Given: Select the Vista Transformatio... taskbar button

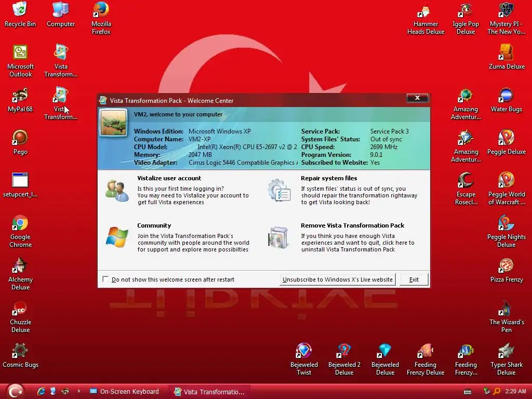Looking at the screenshot, I should pyautogui.click(x=209, y=392).
